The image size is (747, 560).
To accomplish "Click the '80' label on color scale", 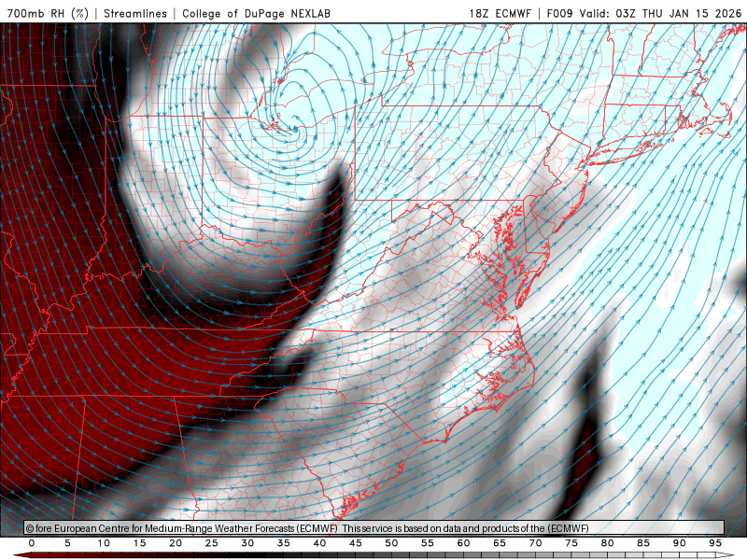I will 607,543.
